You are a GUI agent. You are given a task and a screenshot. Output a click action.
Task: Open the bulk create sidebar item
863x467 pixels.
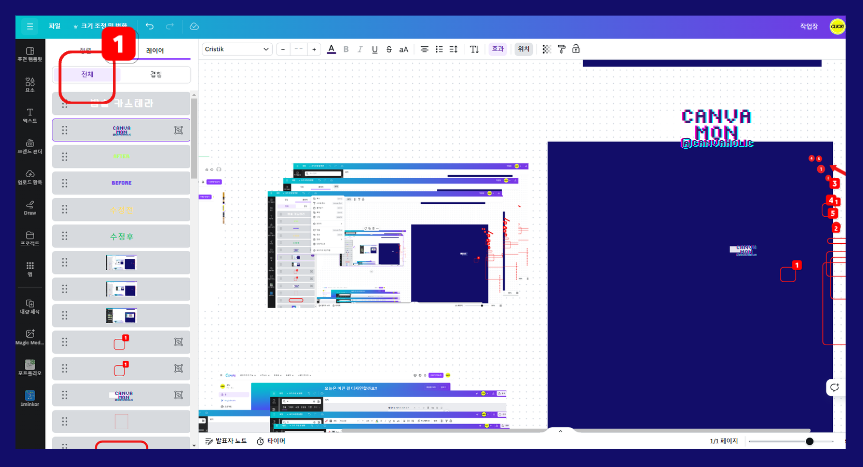click(30, 307)
